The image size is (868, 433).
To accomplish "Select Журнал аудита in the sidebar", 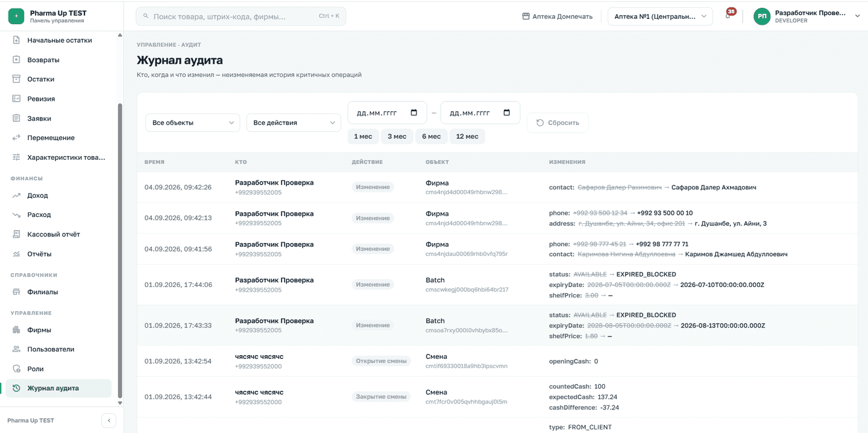I will click(x=58, y=388).
